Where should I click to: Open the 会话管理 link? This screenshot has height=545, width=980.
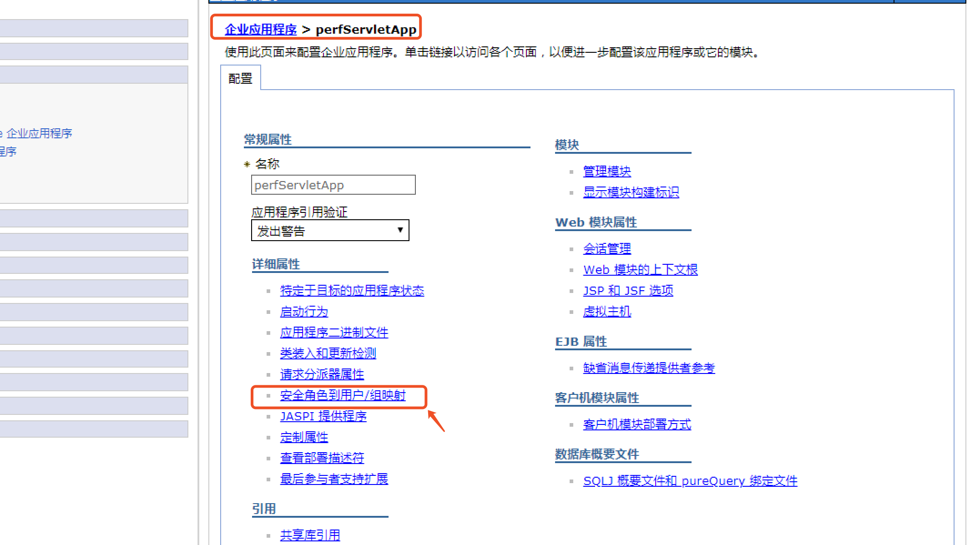click(x=607, y=249)
